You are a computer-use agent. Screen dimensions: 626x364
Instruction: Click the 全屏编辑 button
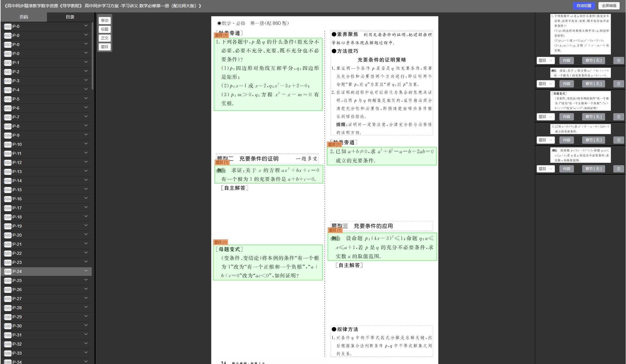pos(609,6)
